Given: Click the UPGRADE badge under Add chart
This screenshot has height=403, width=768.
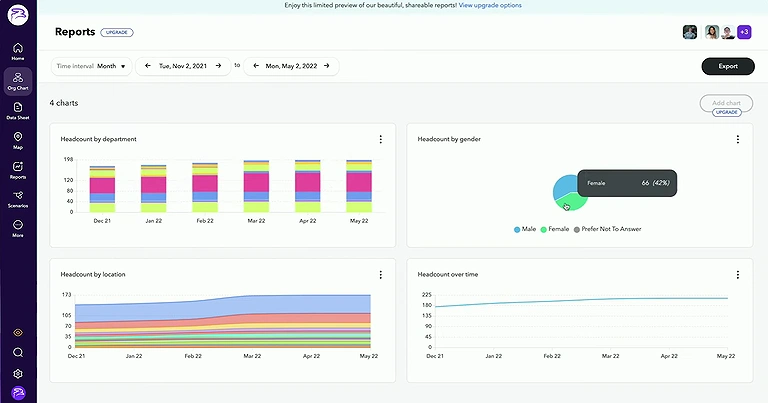Looking at the screenshot, I should (x=726, y=112).
